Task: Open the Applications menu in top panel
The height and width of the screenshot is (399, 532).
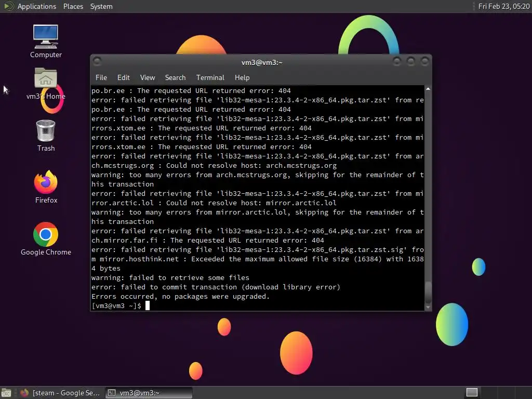Action: (x=37, y=6)
